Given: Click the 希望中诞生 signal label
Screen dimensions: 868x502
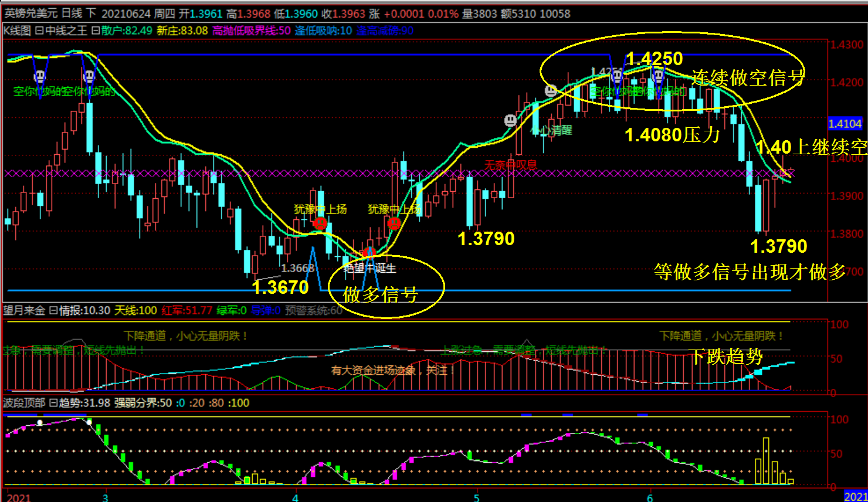Looking at the screenshot, I should (x=370, y=268).
